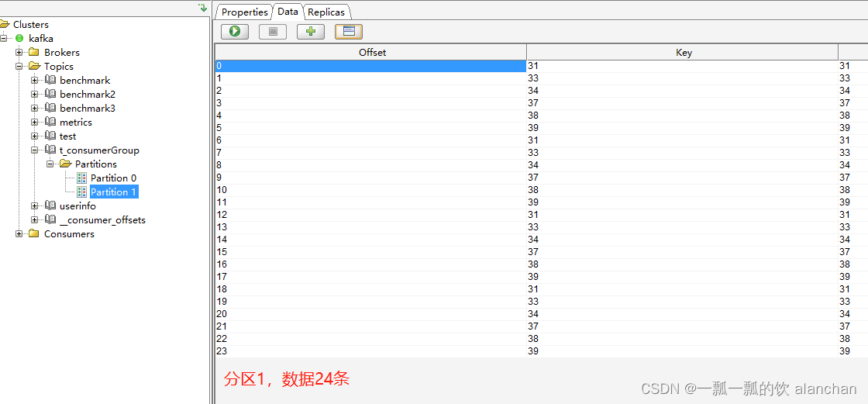Select the __consumer_offsets topic label
The image size is (868, 404).
[102, 220]
